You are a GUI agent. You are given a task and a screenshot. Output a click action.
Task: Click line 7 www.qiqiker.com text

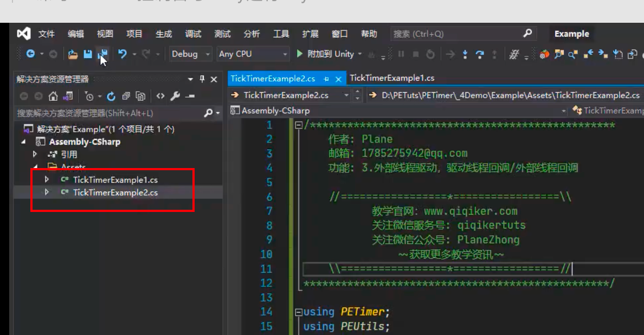pyautogui.click(x=471, y=211)
